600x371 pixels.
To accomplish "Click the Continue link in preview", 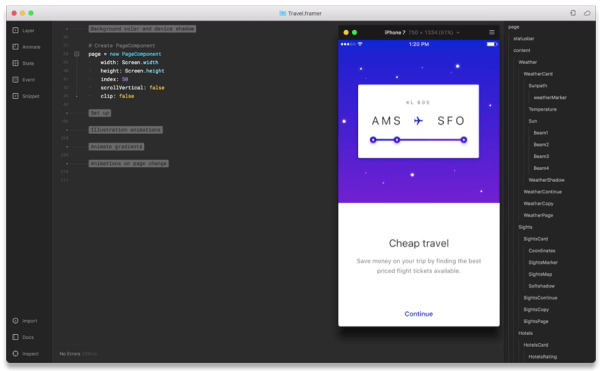I will click(x=419, y=314).
